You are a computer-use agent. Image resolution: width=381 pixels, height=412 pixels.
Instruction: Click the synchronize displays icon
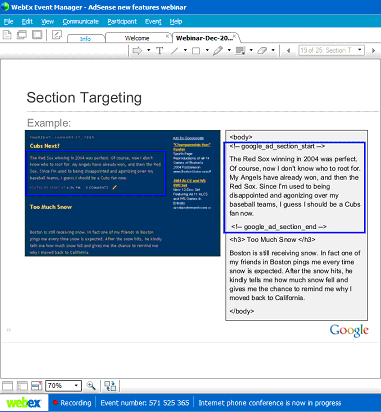110,386
